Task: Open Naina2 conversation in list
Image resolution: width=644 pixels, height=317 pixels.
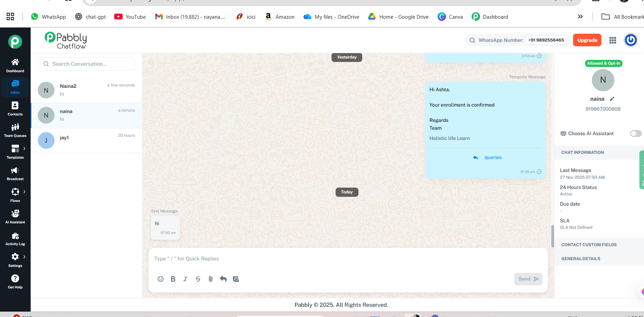Action: 87,90
